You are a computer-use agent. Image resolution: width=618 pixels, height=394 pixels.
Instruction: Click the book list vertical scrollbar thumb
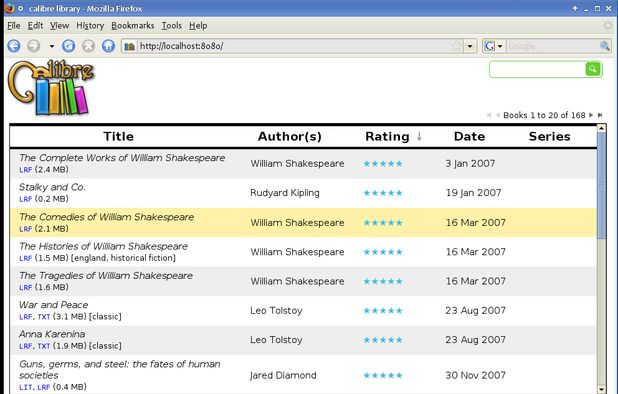click(601, 185)
